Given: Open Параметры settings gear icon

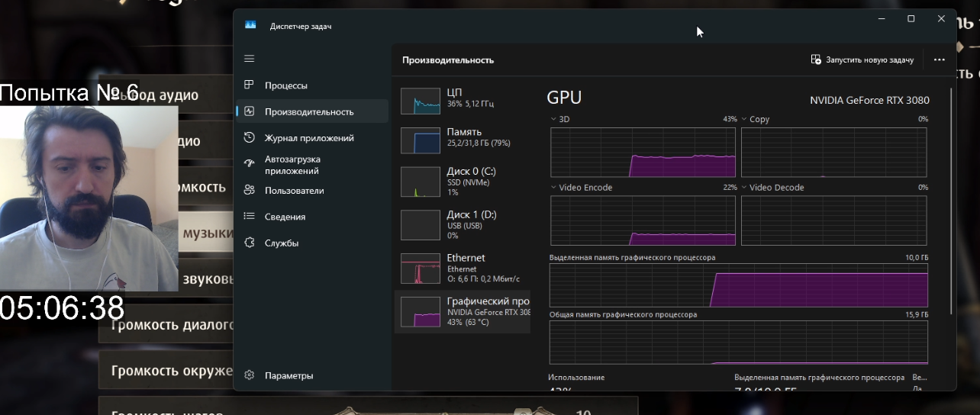Looking at the screenshot, I should click(x=249, y=375).
